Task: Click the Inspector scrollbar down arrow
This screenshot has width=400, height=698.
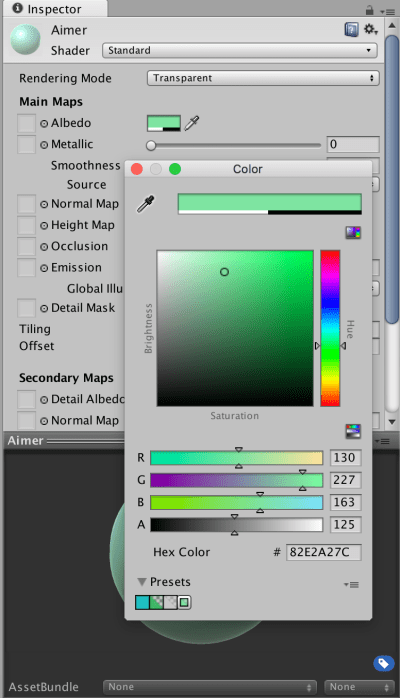Action: click(x=392, y=422)
